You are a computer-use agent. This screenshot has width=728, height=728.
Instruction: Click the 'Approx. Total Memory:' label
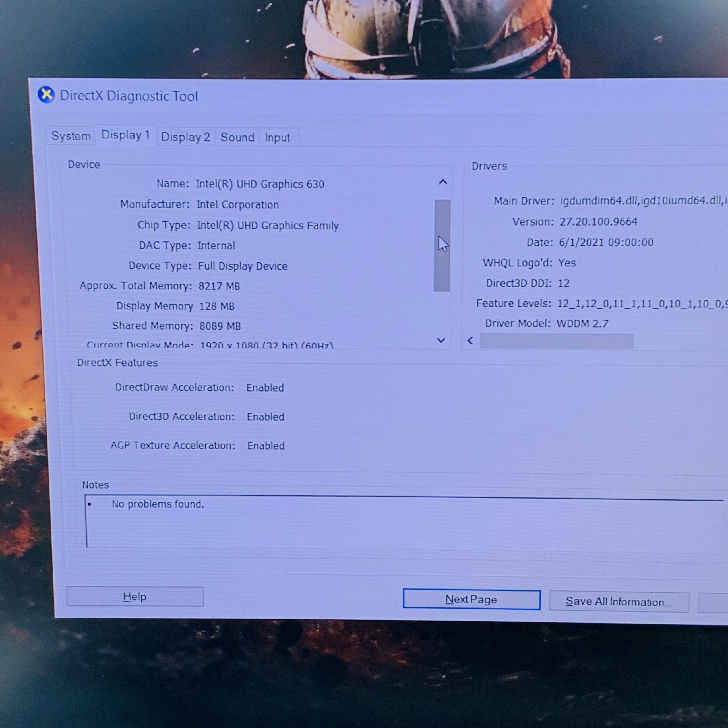point(136,286)
